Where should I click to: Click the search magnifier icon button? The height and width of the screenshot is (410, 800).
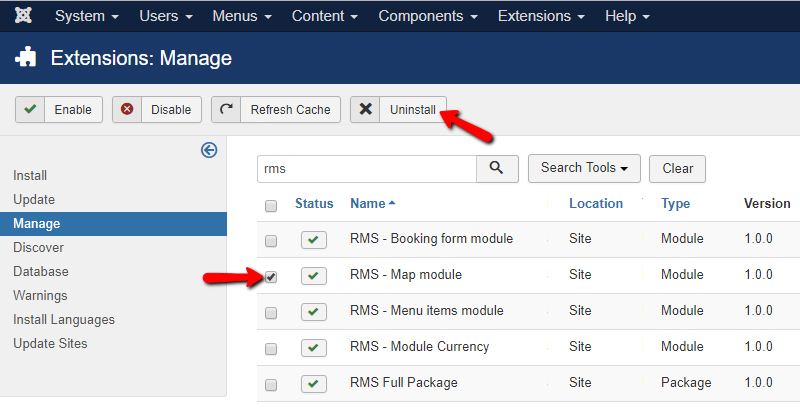[497, 169]
